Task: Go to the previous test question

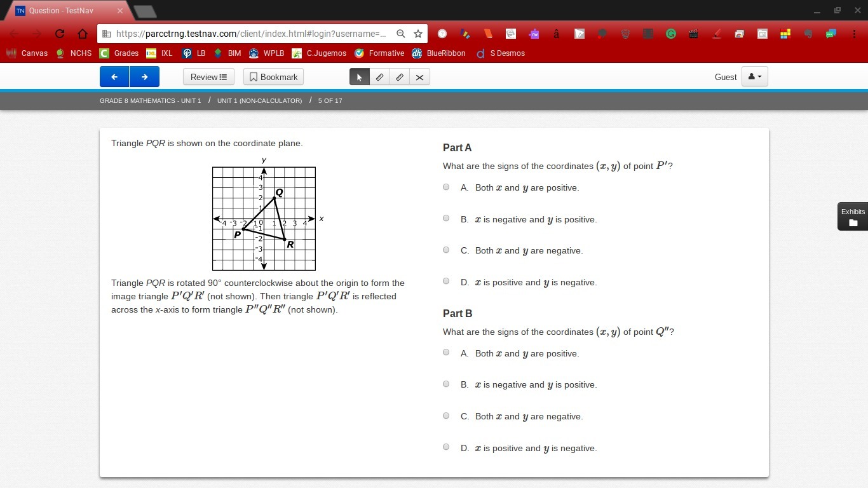Action: pyautogui.click(x=114, y=77)
